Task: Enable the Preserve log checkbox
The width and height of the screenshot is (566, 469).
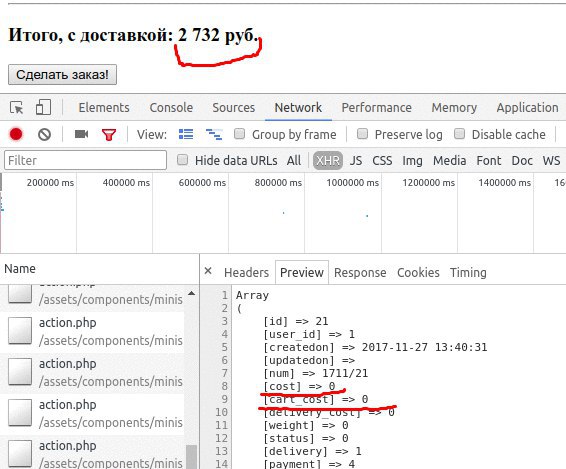Action: (362, 134)
